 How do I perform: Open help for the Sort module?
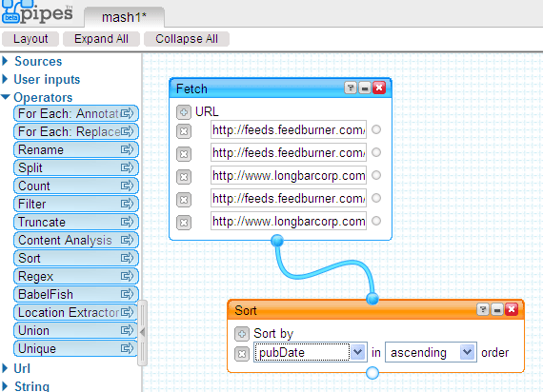click(x=483, y=309)
